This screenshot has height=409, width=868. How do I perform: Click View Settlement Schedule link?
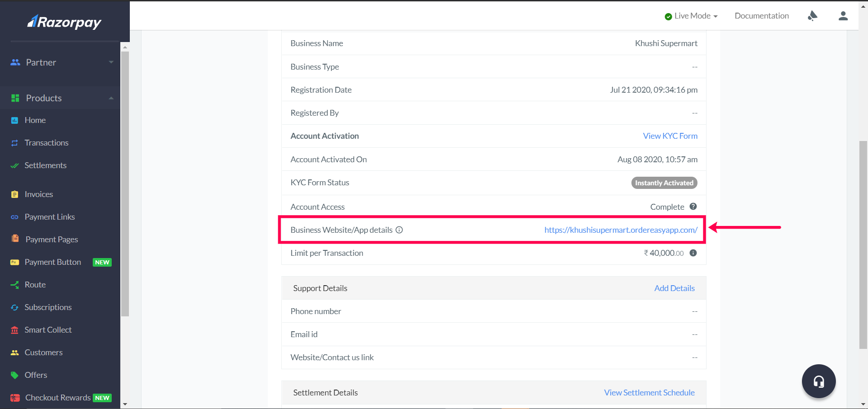649,393
